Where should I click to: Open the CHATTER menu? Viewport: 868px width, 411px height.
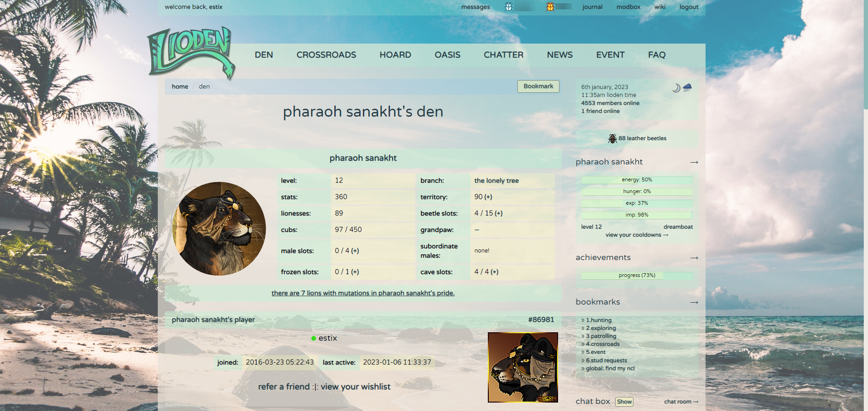coord(504,55)
